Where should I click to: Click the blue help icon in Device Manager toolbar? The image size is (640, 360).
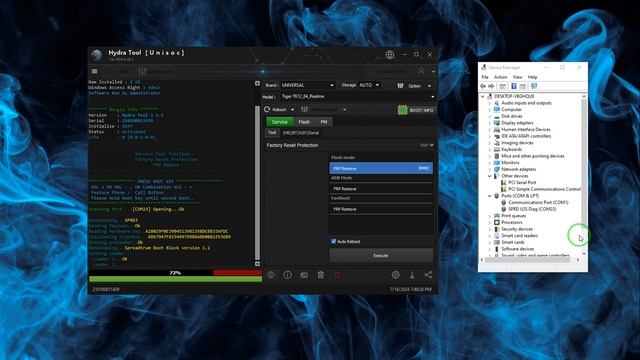(514, 86)
